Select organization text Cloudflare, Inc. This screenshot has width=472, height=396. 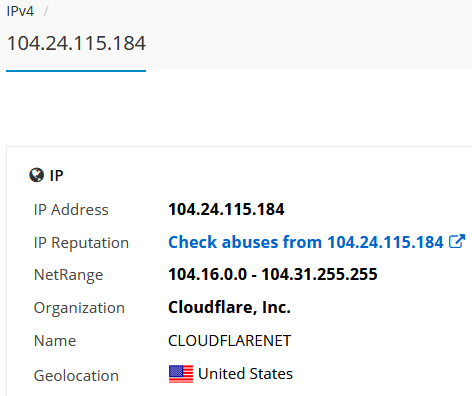coord(229,307)
